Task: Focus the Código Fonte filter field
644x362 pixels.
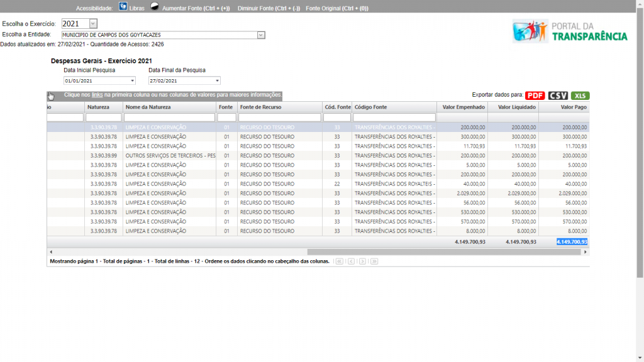Action: tap(394, 118)
